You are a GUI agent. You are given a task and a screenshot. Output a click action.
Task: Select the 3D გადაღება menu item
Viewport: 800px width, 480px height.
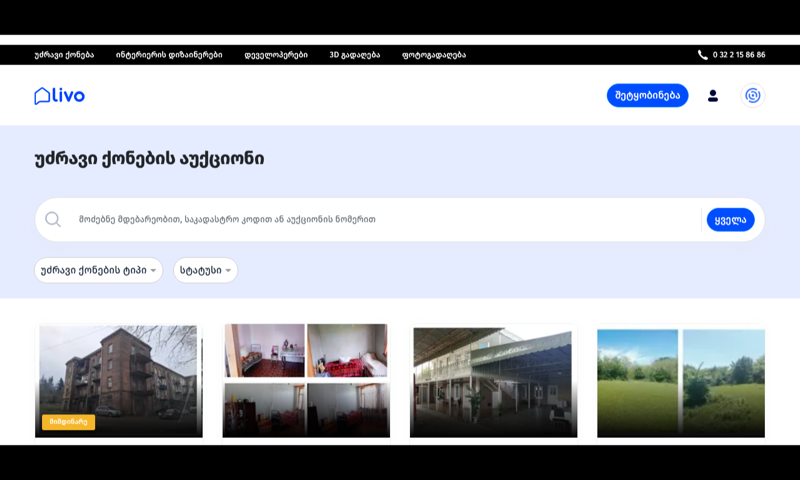(355, 55)
